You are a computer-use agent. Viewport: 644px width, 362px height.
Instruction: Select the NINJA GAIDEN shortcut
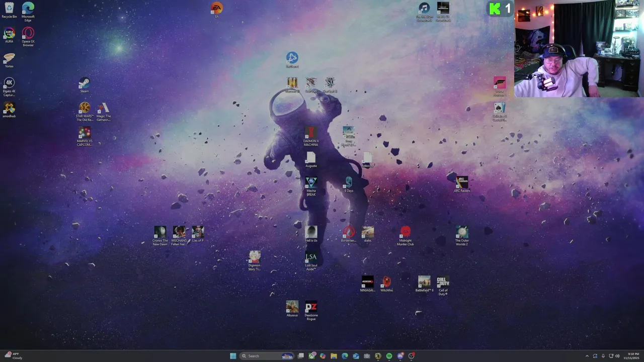pyautogui.click(x=368, y=284)
